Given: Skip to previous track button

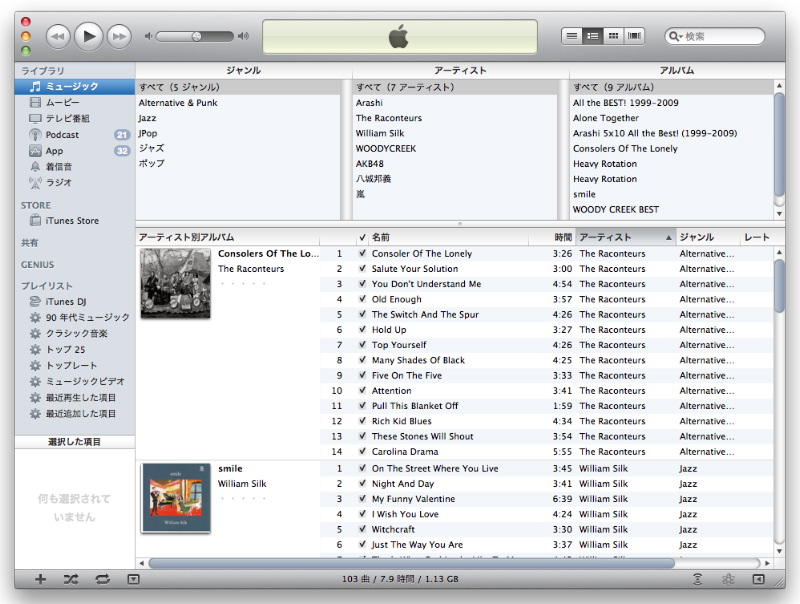Looking at the screenshot, I should pyautogui.click(x=58, y=36).
